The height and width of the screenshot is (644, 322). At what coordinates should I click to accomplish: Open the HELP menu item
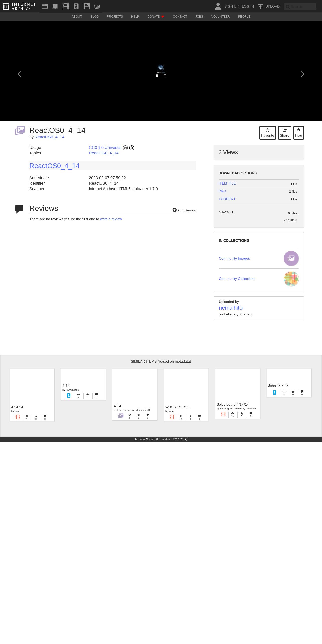[x=135, y=17]
